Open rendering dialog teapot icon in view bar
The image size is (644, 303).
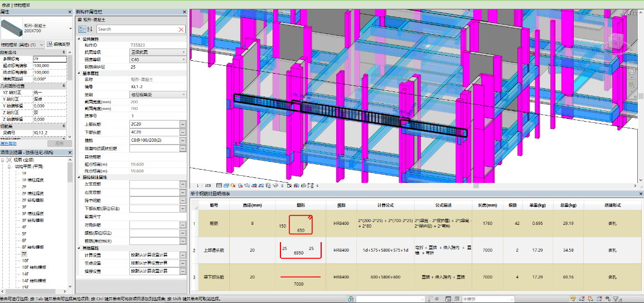(247, 185)
